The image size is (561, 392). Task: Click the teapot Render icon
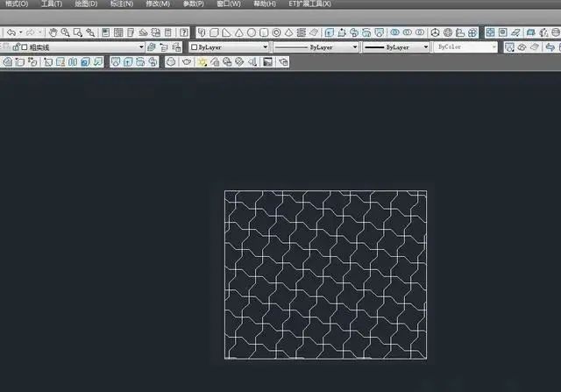coord(187,62)
